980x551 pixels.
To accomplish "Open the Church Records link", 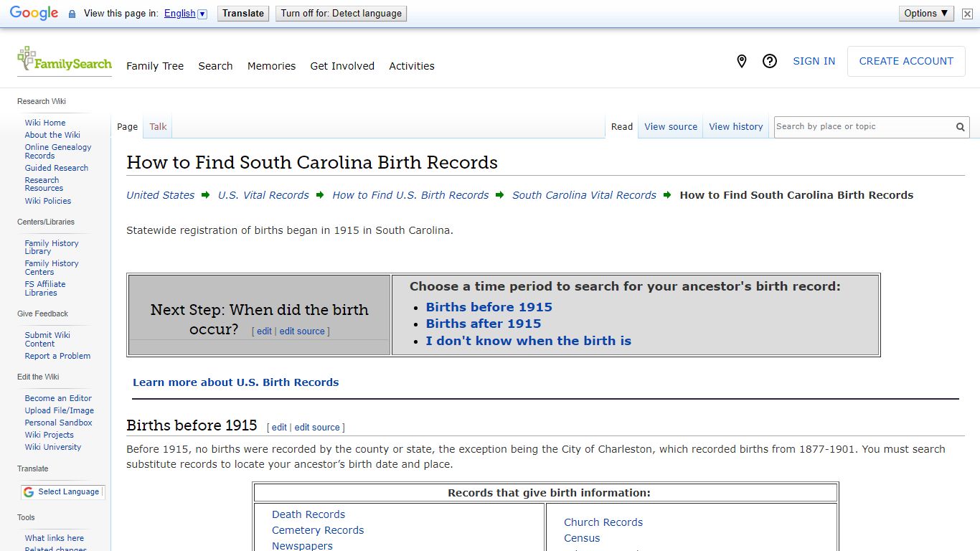I will (x=603, y=522).
